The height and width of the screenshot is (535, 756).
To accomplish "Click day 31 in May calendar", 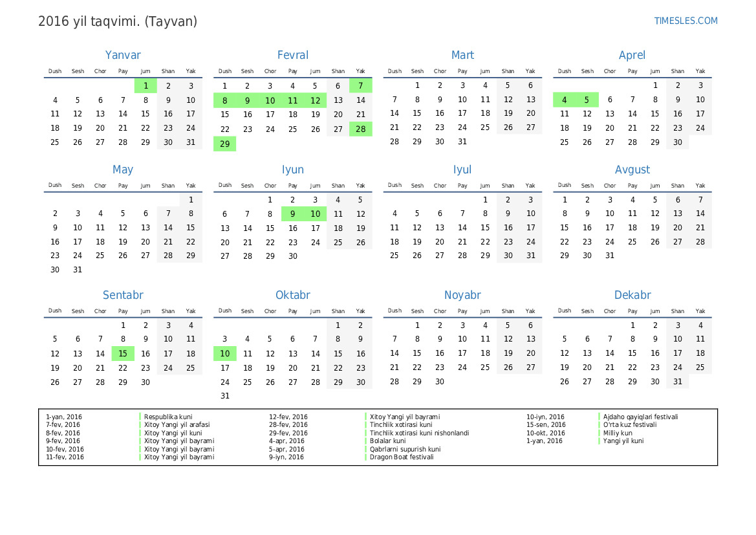I will [x=78, y=270].
